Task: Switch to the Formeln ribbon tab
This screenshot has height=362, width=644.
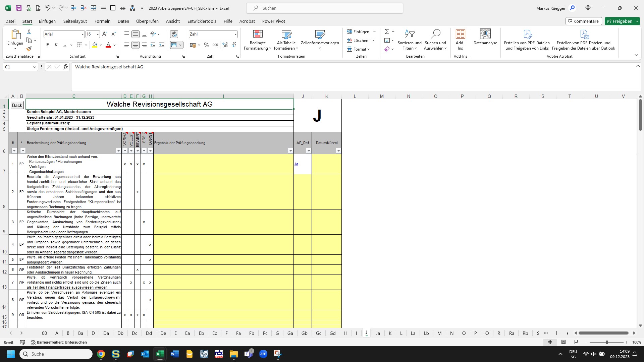Action: point(102,21)
